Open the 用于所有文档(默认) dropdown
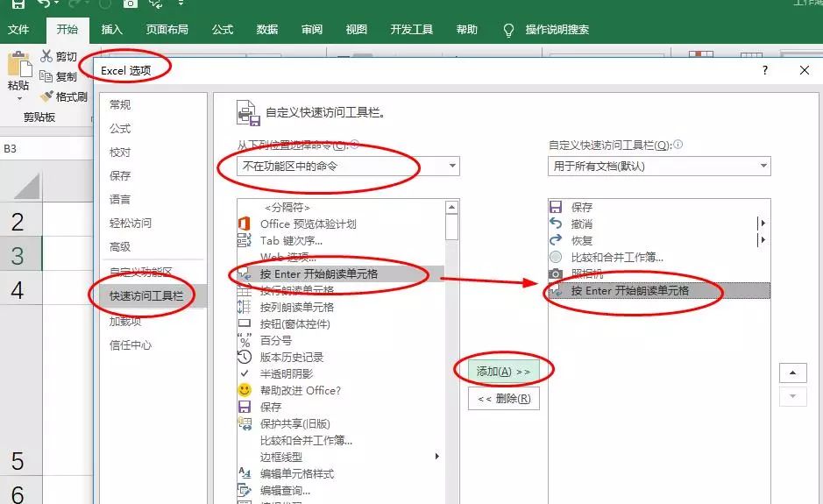Image resolution: width=823 pixels, height=504 pixels. (659, 166)
